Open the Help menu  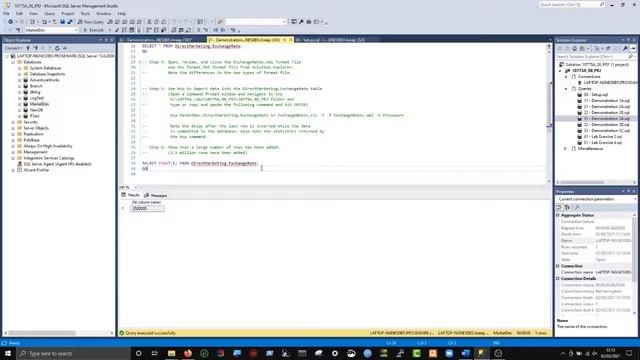pyautogui.click(x=122, y=13)
